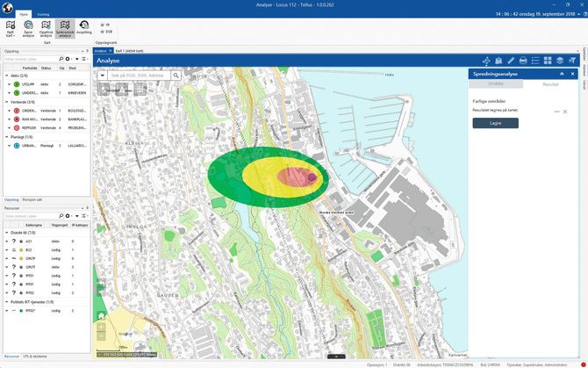Collapse the Politiets IKT-tjenester group
Image resolution: width=588 pixels, height=368 pixels.
coord(6,301)
